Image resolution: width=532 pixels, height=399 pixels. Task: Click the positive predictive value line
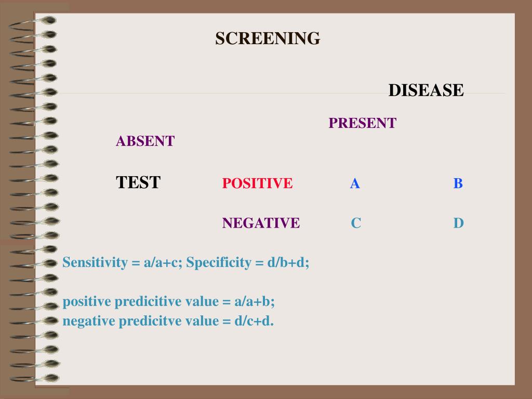(x=169, y=301)
